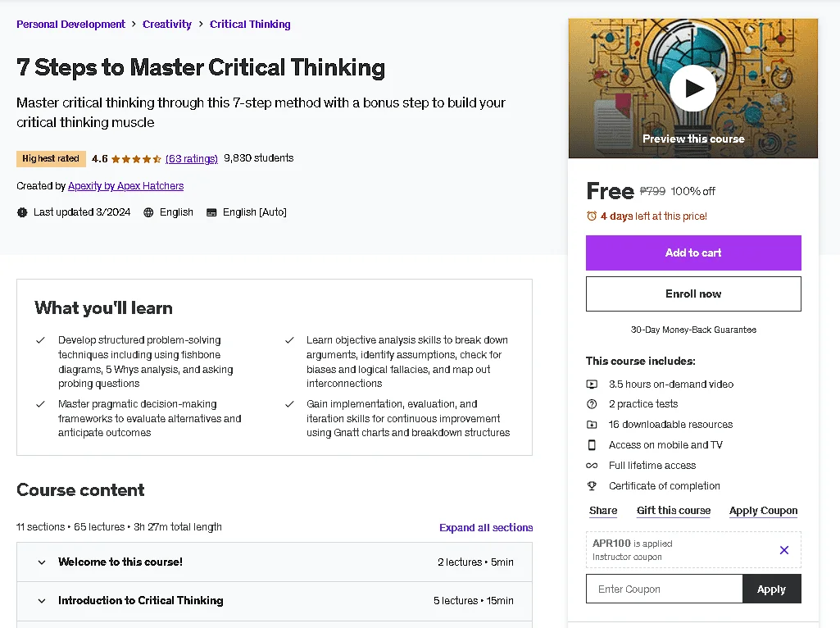Image resolution: width=840 pixels, height=628 pixels.
Task: Click the 16 downloadable resources text
Action: [670, 425]
